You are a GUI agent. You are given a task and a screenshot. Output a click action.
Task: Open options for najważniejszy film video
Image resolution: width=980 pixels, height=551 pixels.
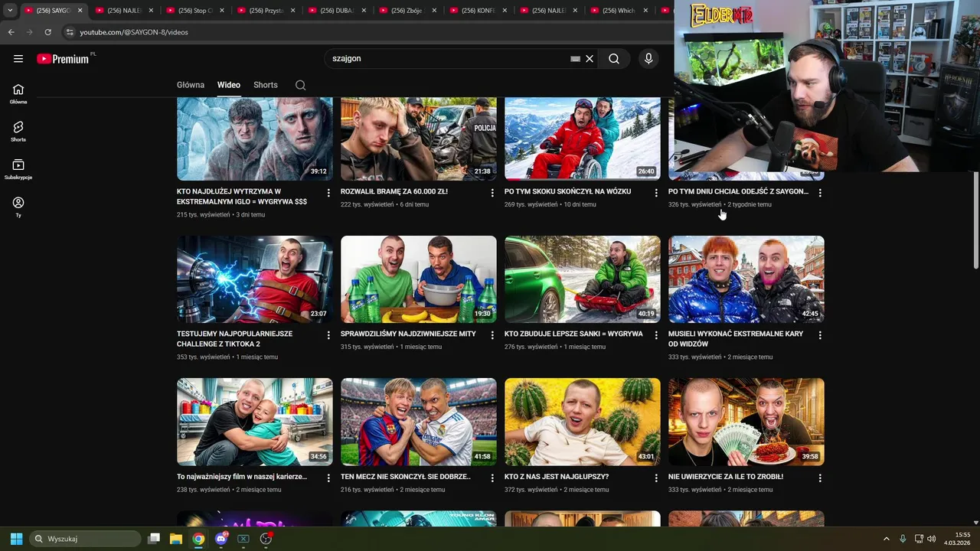click(x=328, y=478)
